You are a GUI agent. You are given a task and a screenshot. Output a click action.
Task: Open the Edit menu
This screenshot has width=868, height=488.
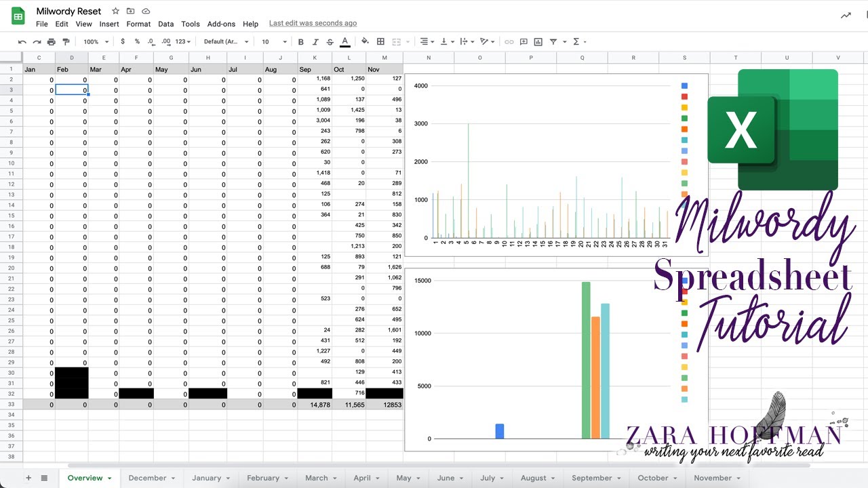[x=62, y=24]
